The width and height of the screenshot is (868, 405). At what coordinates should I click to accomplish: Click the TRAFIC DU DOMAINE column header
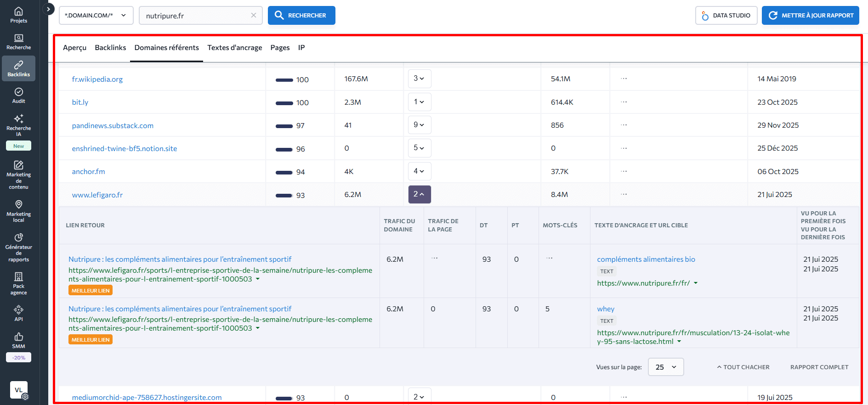(x=399, y=225)
